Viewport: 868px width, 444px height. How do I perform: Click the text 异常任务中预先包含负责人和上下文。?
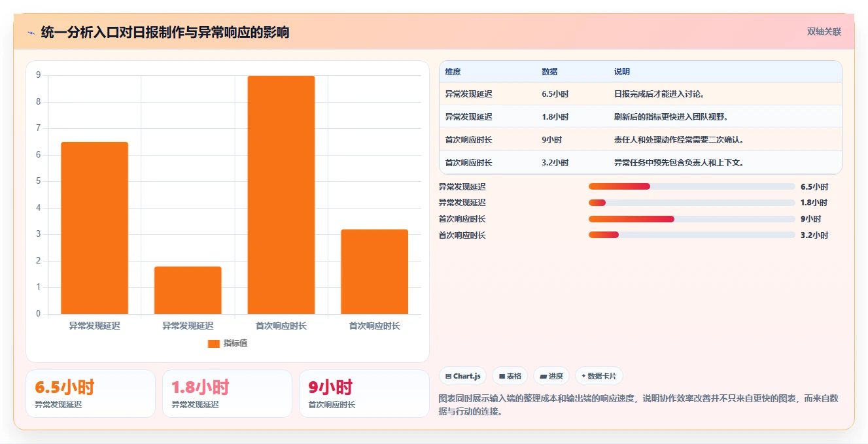coord(678,163)
